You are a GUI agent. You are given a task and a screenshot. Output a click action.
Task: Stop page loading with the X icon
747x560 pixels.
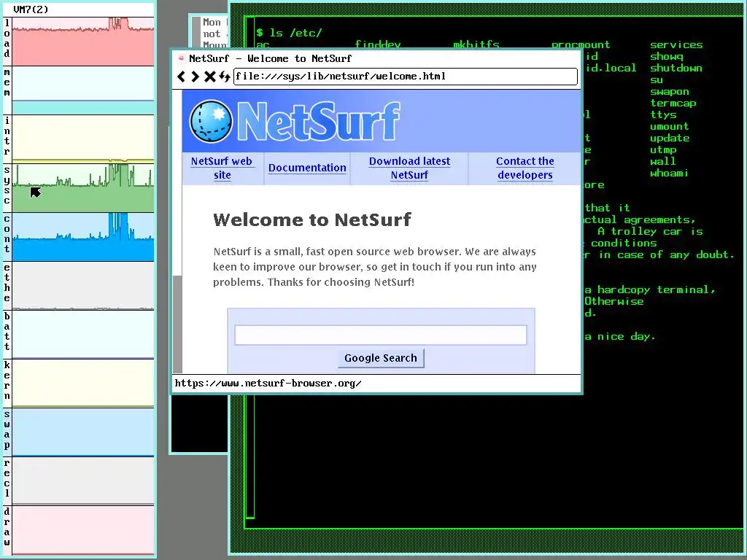209,76
